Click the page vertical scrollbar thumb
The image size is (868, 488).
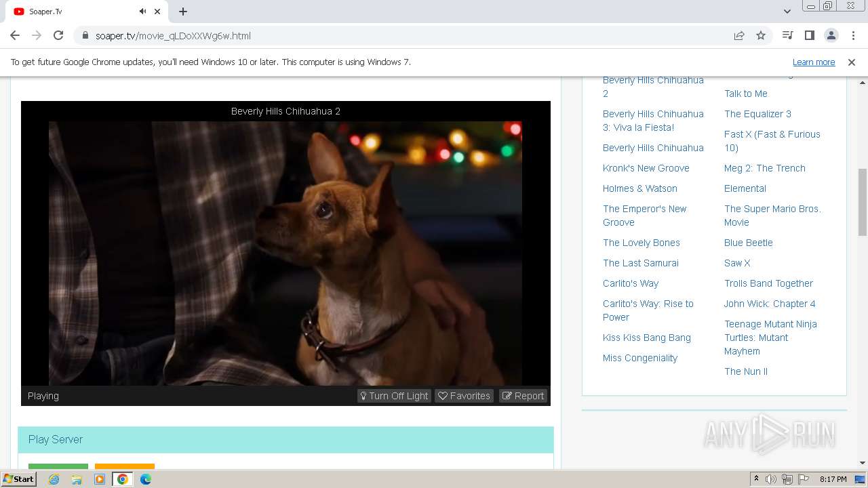[x=863, y=202]
